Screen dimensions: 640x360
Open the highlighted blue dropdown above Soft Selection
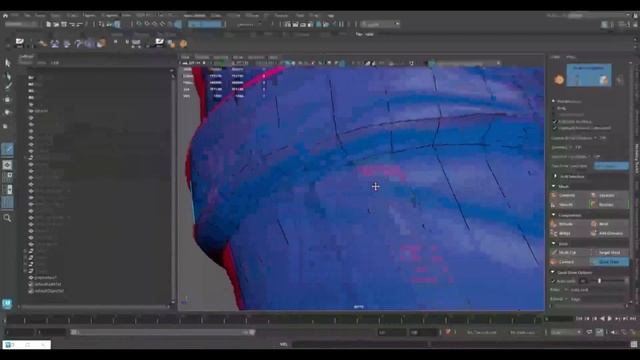pyautogui.click(x=611, y=166)
